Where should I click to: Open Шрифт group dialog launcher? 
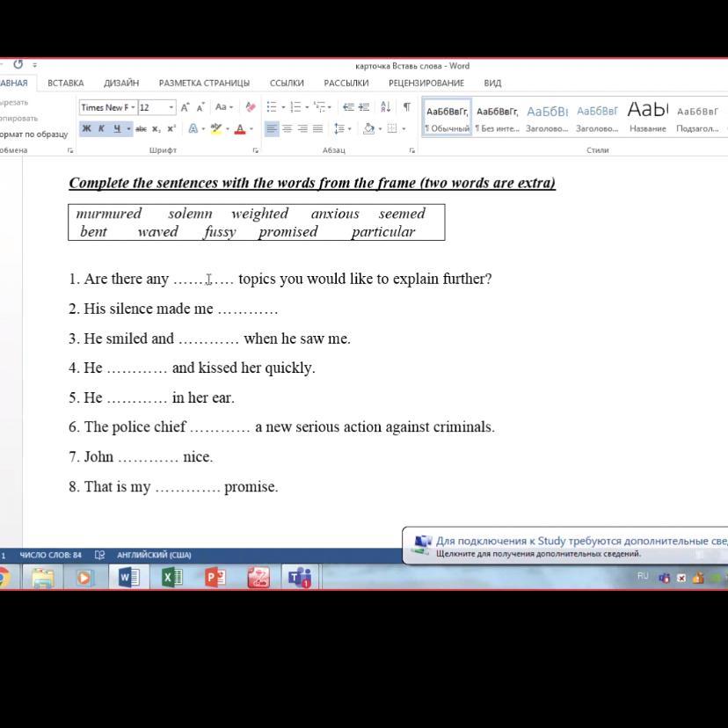(255, 150)
